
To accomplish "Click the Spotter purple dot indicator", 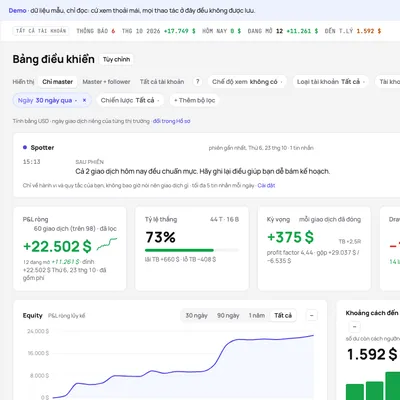I will (x=25, y=147).
